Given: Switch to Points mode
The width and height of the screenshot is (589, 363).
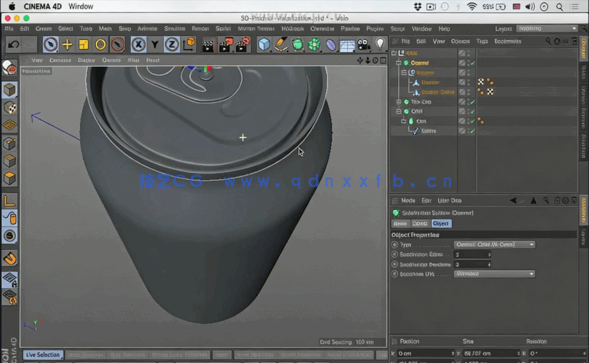Looking at the screenshot, I should [10, 143].
